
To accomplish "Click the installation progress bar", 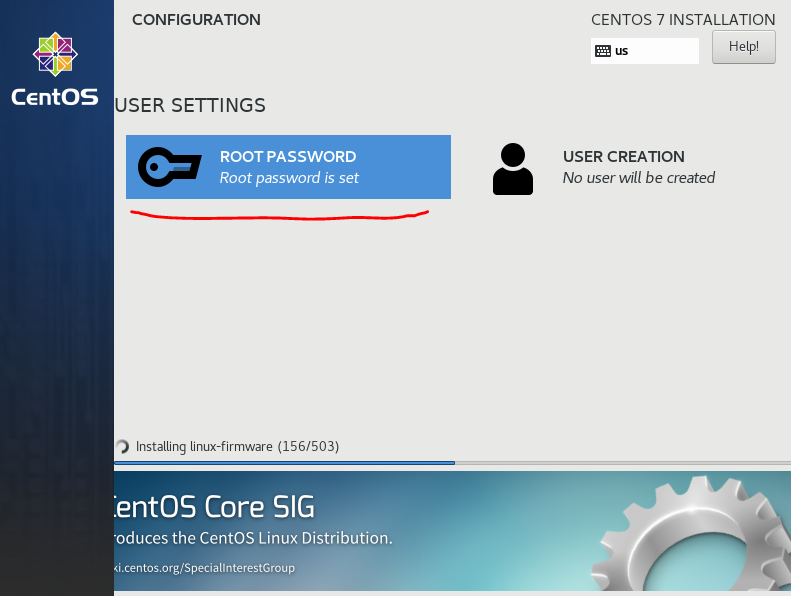I will [x=453, y=462].
